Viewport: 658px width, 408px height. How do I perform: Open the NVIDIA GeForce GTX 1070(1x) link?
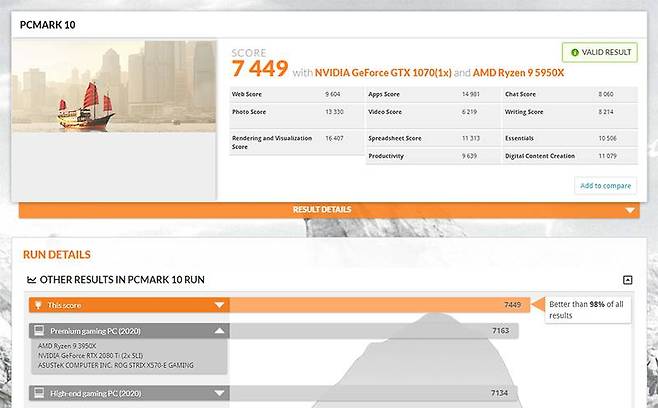click(x=382, y=72)
